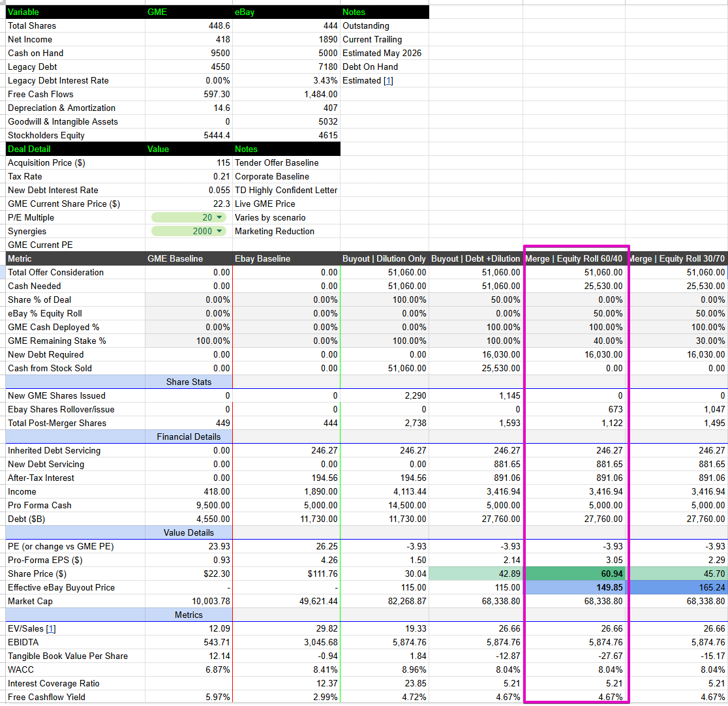Select the GME Remaining Stake value 30.00%
The height and width of the screenshot is (706, 728).
[676, 341]
